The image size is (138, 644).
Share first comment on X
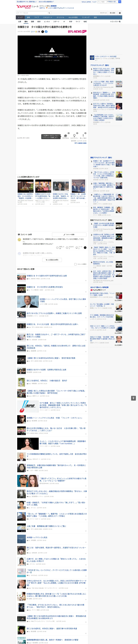click(x=85, y=248)
